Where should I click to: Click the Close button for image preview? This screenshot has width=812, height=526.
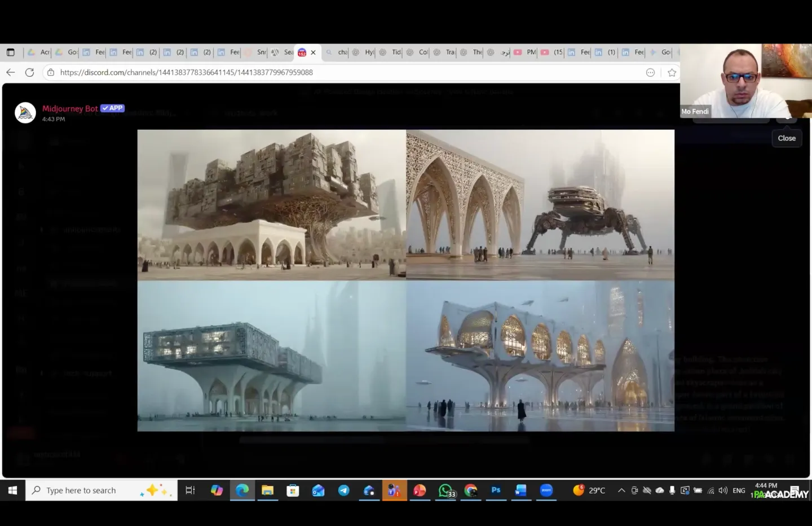click(x=786, y=138)
